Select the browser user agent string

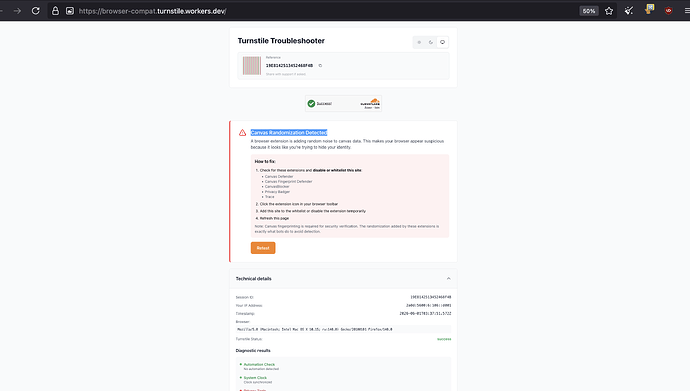[x=315, y=329]
